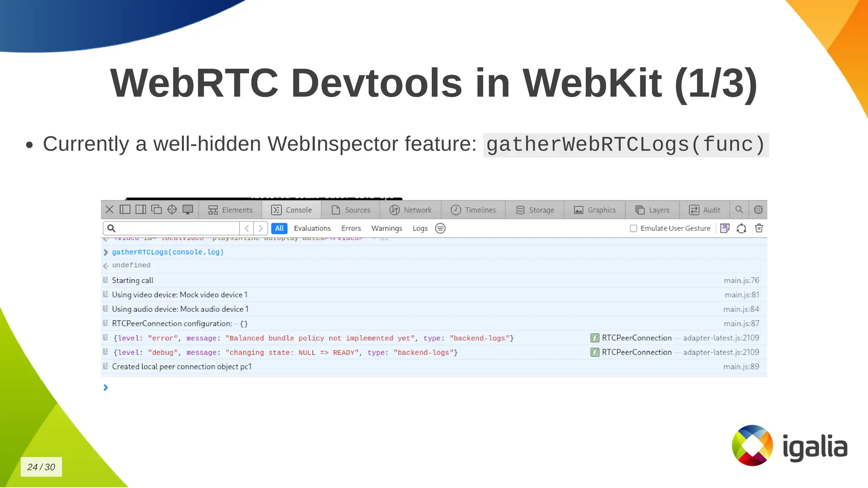Open inspector settings gear icon

pos(758,209)
